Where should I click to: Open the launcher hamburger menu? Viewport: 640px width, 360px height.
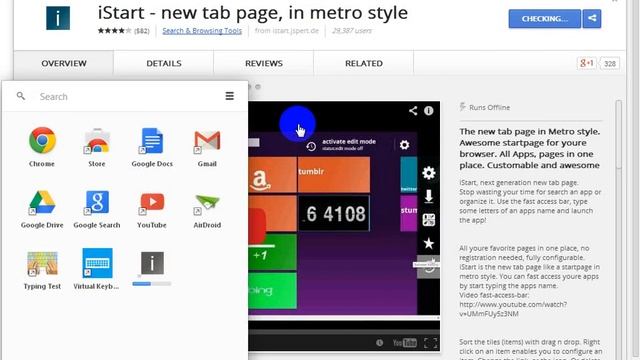click(x=230, y=96)
